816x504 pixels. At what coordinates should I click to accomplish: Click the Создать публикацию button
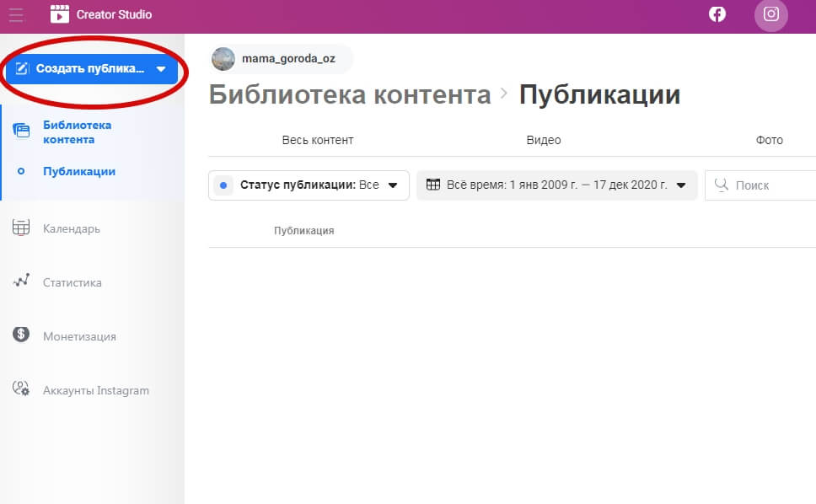coord(92,68)
